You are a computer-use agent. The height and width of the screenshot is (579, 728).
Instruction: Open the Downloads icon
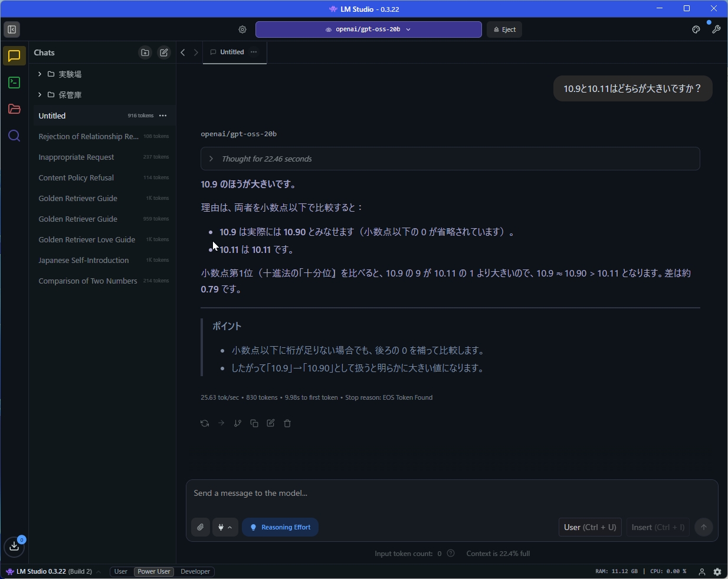14,547
